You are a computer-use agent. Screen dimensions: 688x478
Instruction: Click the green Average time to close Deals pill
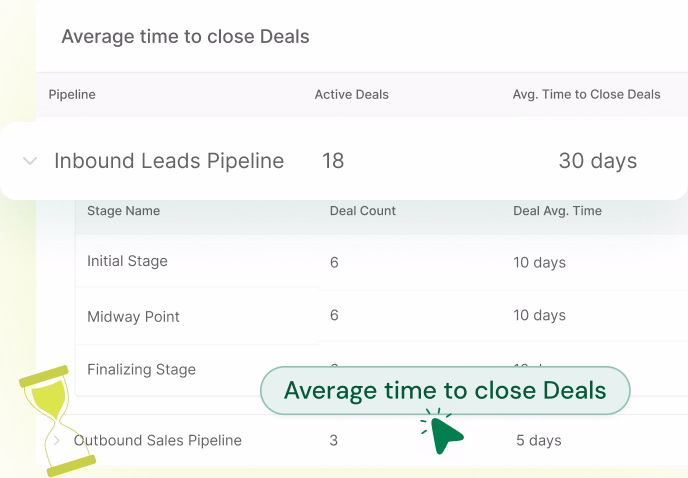click(x=445, y=391)
